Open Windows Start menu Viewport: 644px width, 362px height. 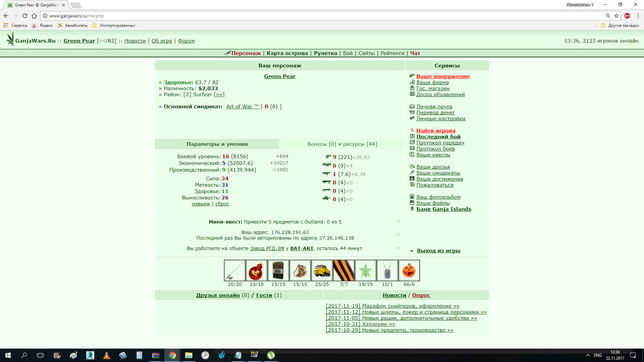[x=8, y=356]
